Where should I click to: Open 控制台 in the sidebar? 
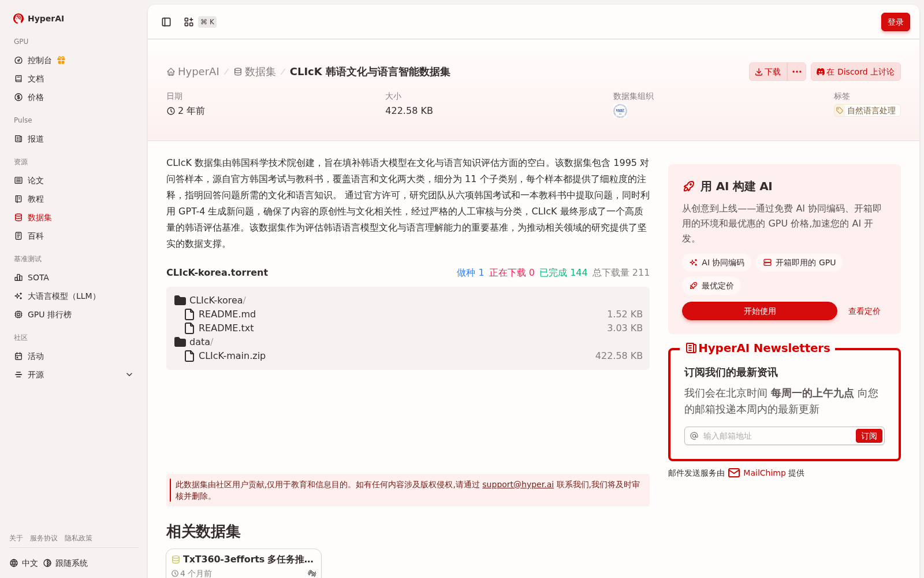(39, 60)
